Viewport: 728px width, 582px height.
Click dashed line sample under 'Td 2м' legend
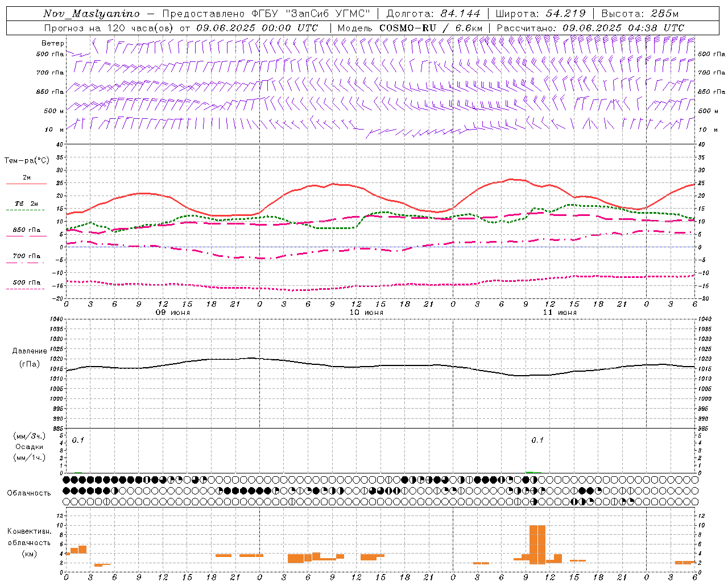coord(26,210)
